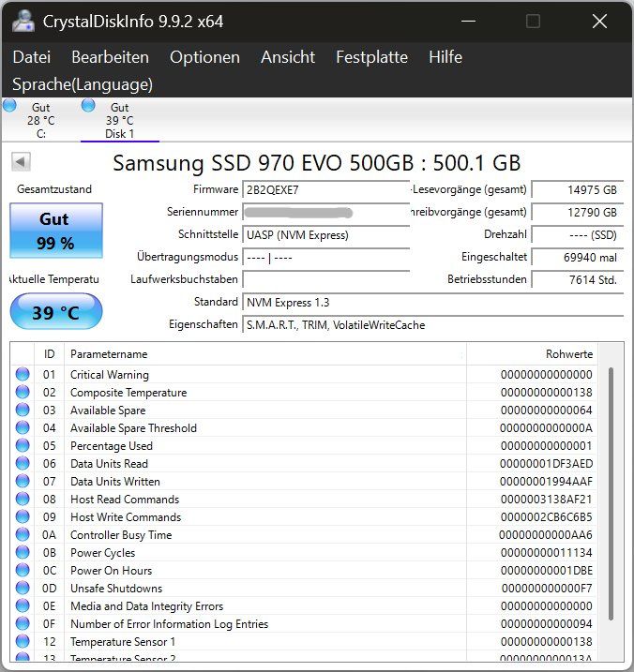Click the status circle for Data Units Read
The width and height of the screenshot is (634, 672).
(x=23, y=463)
